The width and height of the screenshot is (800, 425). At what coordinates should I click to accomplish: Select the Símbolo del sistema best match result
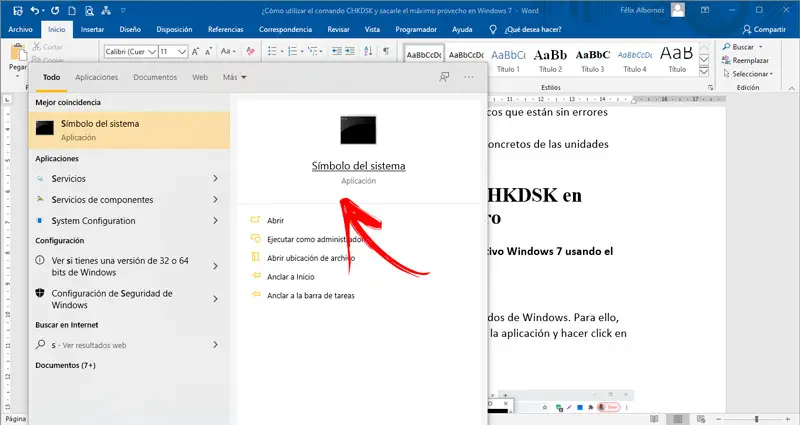(x=130, y=130)
